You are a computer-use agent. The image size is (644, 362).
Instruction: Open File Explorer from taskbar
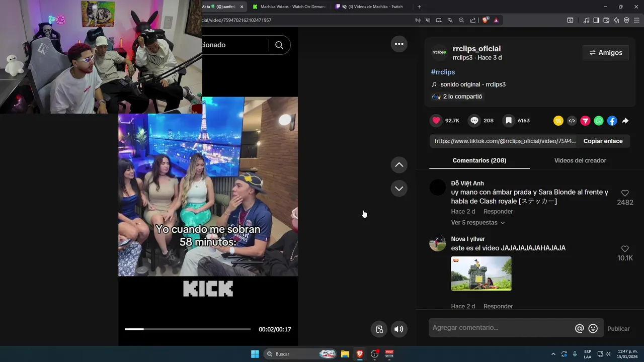coord(345,354)
